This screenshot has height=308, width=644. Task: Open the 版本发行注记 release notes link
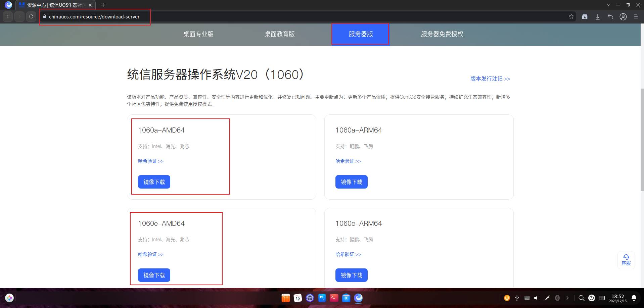click(x=490, y=79)
